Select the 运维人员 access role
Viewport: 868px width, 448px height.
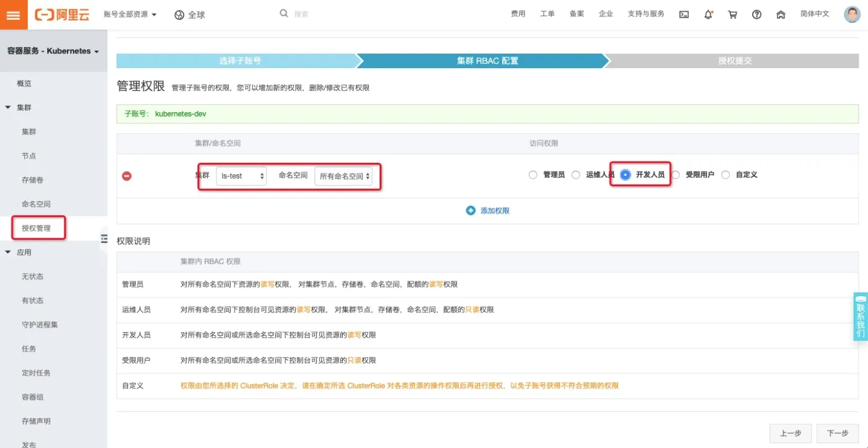576,175
